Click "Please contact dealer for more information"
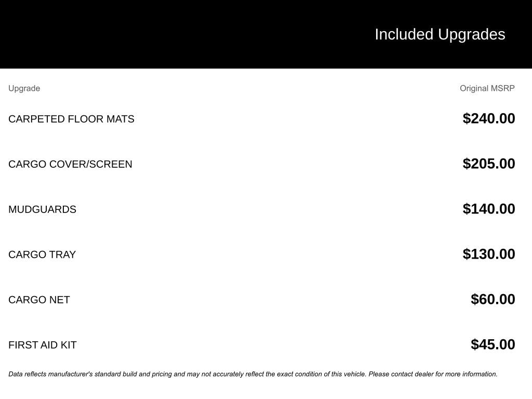The width and height of the screenshot is (532, 399). coord(433,374)
